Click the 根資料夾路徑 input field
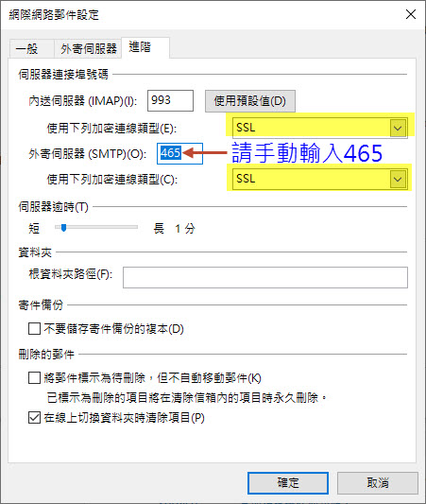426x504 pixels. tap(265, 277)
